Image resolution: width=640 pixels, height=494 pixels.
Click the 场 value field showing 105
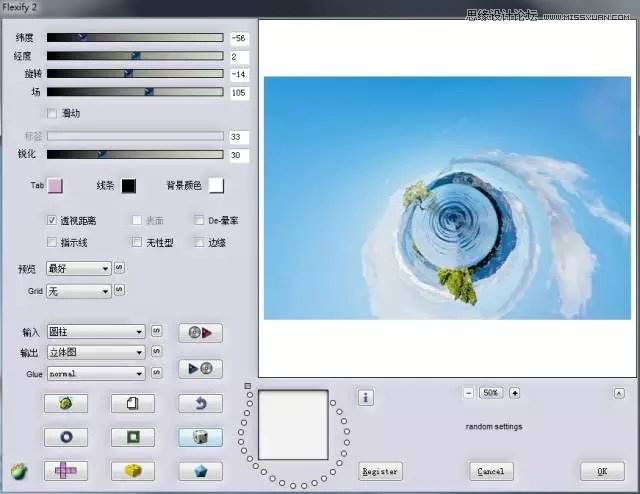239,93
